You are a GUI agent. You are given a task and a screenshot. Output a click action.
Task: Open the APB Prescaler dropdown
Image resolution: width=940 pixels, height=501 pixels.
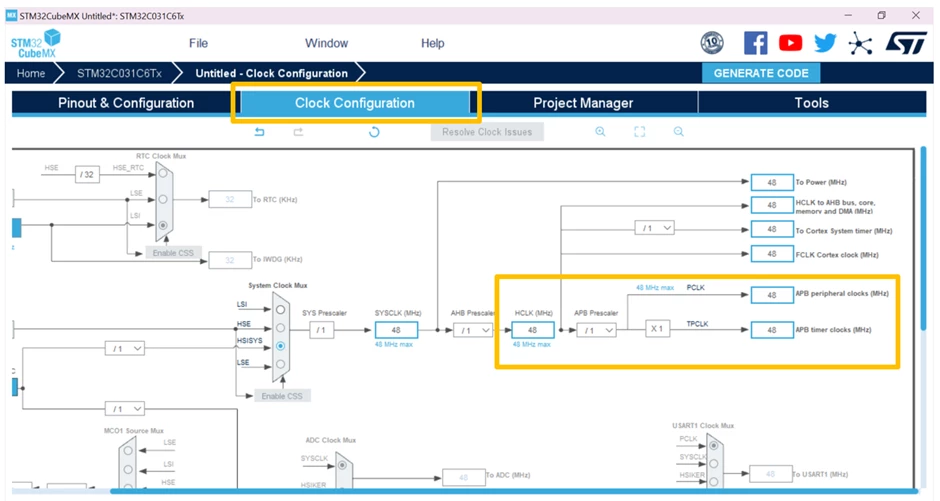tap(596, 330)
